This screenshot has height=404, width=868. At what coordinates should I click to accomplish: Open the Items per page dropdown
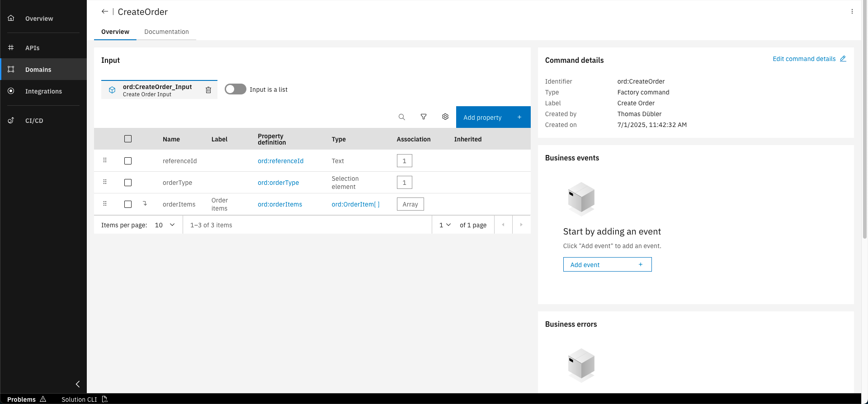click(x=165, y=225)
